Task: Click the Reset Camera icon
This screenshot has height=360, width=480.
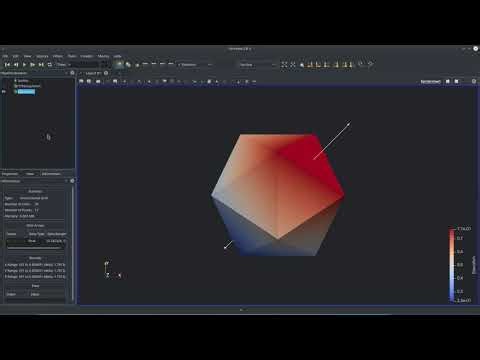Action: tap(284, 65)
